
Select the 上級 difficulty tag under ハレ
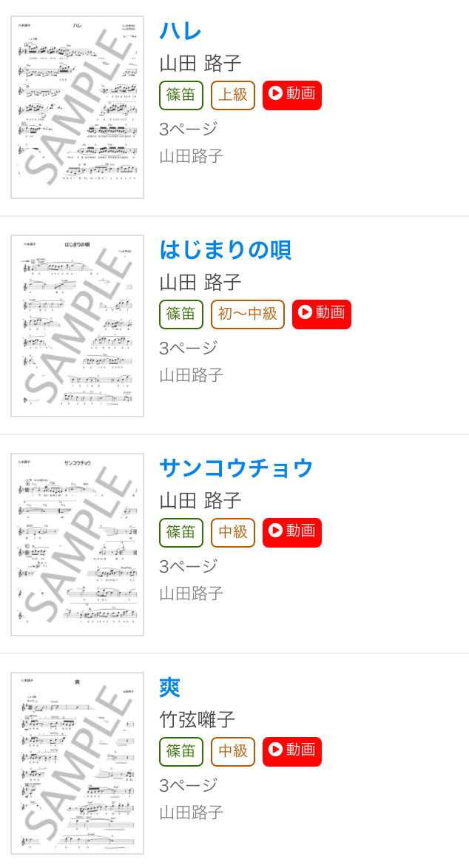(x=232, y=95)
